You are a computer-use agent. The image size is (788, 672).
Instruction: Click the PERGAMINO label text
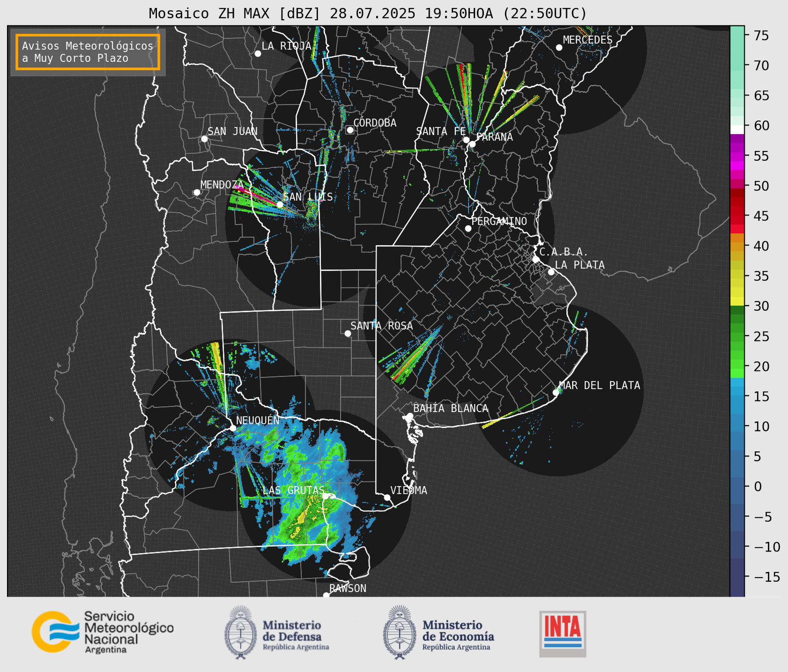pyautogui.click(x=499, y=221)
